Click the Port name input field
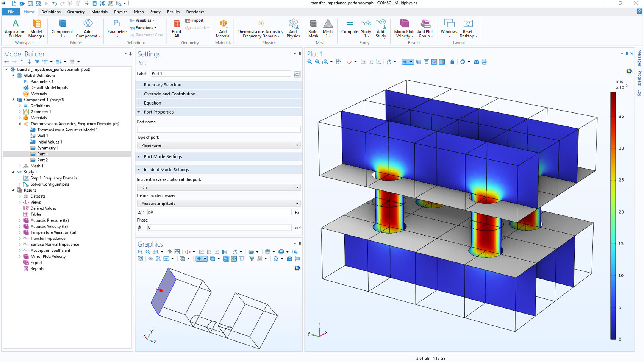The width and height of the screenshot is (644, 362). tap(219, 130)
